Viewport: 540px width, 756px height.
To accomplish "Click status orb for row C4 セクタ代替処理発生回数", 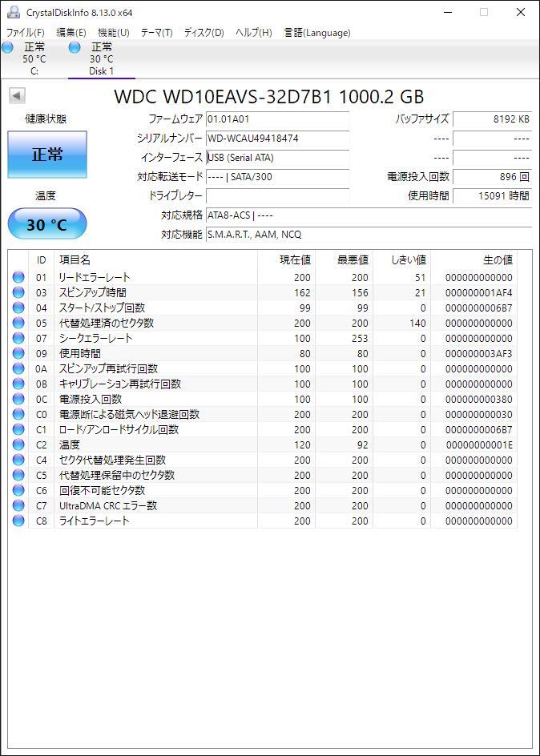I will pos(18,460).
